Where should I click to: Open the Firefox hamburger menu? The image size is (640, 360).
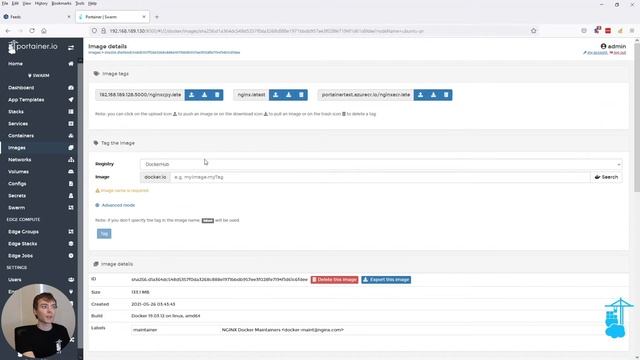tap(632, 31)
